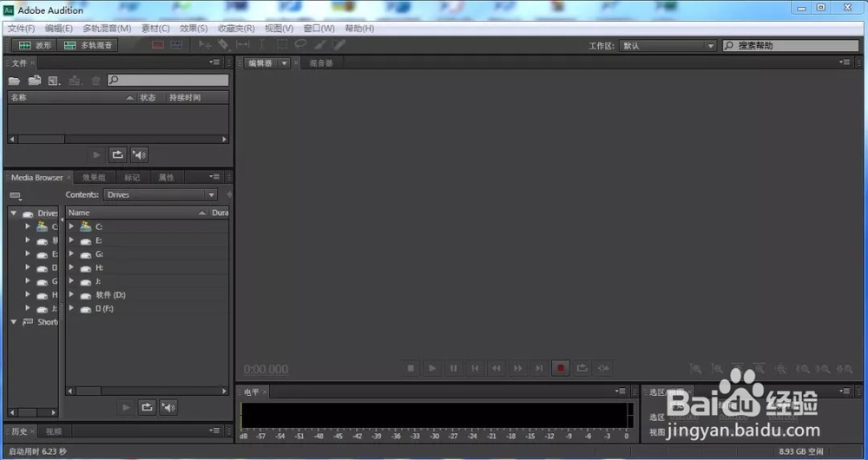Select the Spot Healing Brush tool
Screen dimensions: 868x460
(339, 45)
